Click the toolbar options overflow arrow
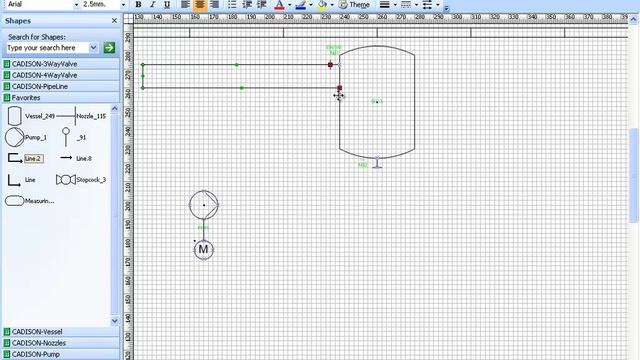The height and width of the screenshot is (360, 640). tap(446, 7)
